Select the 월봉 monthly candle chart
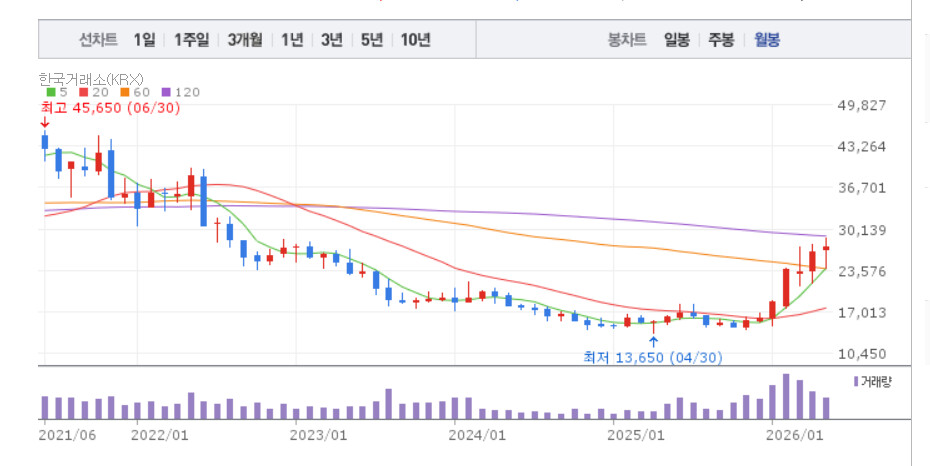 pos(767,40)
